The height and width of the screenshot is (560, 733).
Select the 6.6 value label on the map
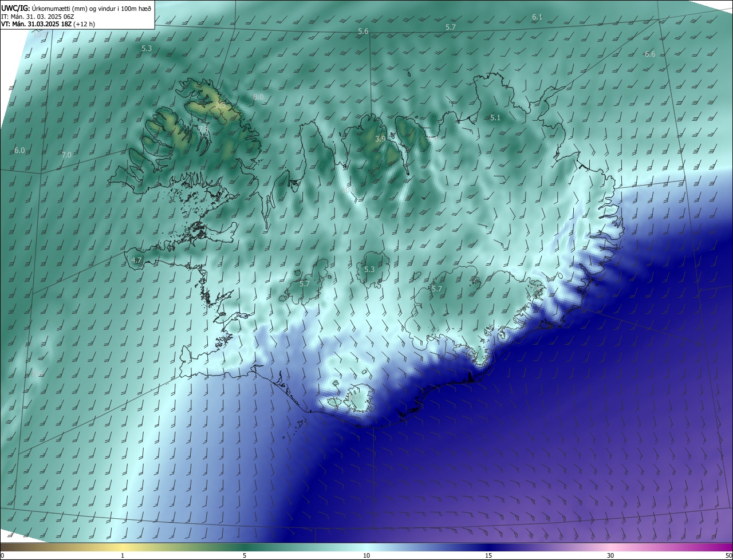(x=650, y=54)
